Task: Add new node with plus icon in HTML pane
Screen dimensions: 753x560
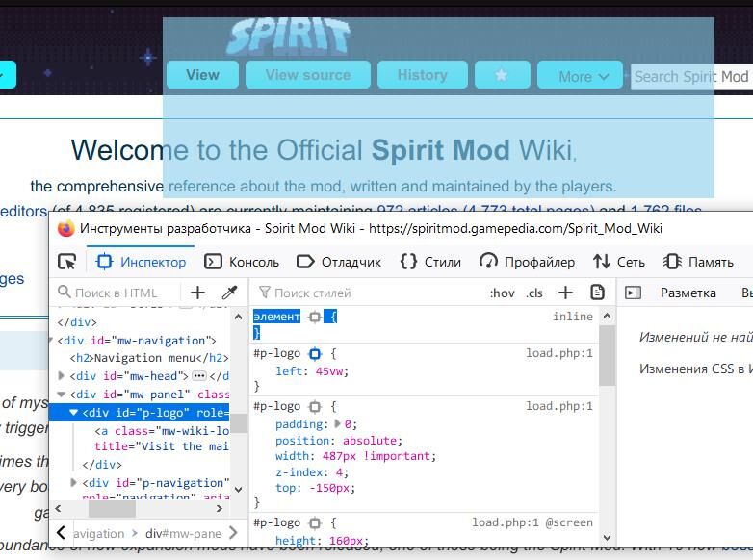Action: [x=197, y=293]
